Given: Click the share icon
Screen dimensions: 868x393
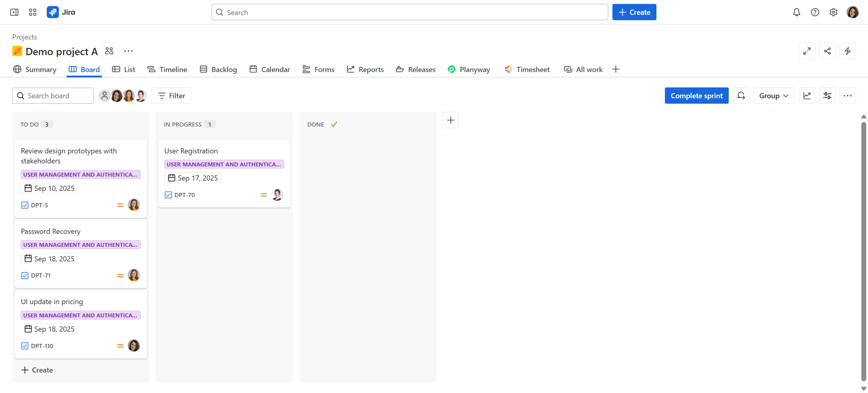Looking at the screenshot, I should click(x=827, y=51).
